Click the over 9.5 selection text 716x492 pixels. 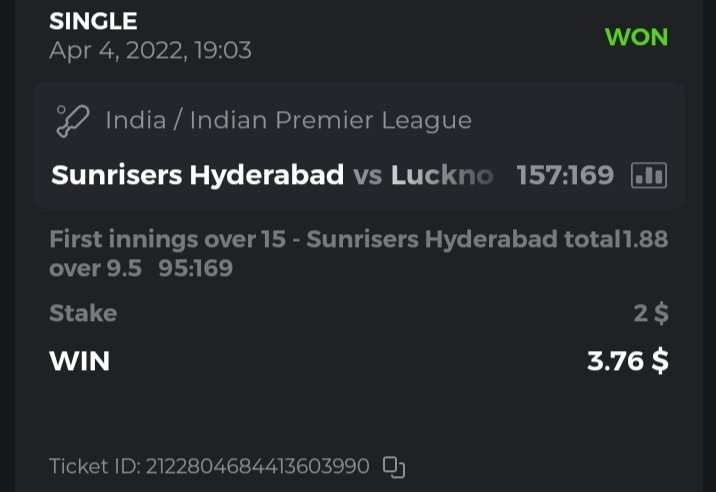pyautogui.click(x=95, y=268)
